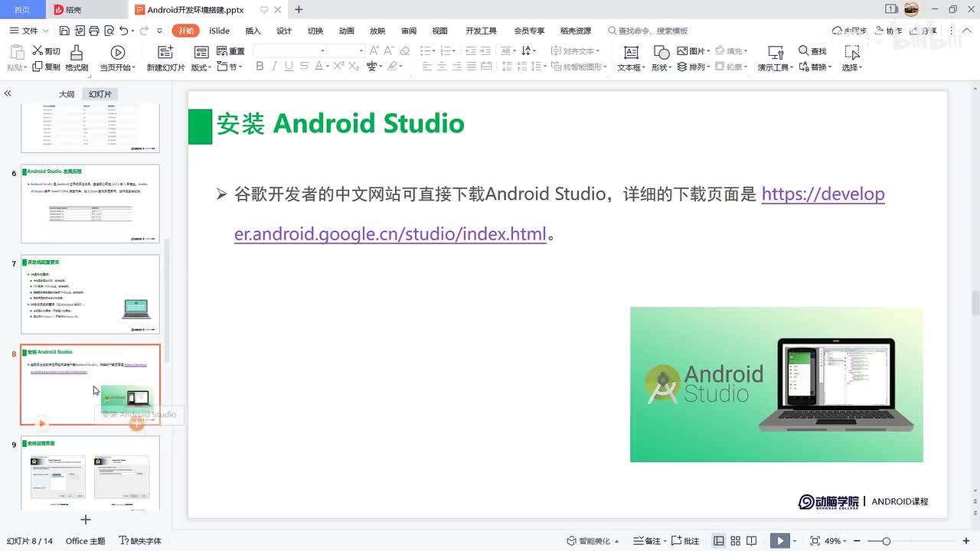980x551 pixels.
Task: Select slide 7 thumbnail 开发机配置要求
Action: (x=90, y=294)
